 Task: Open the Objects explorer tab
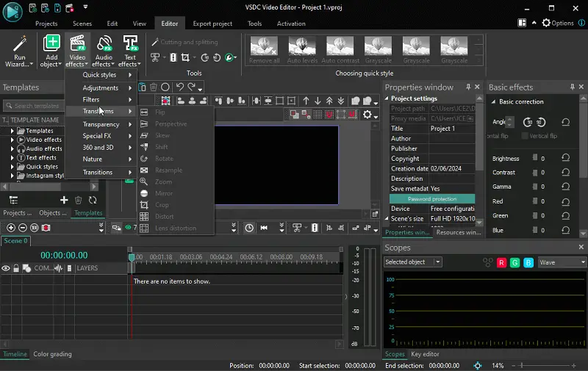[52, 212]
